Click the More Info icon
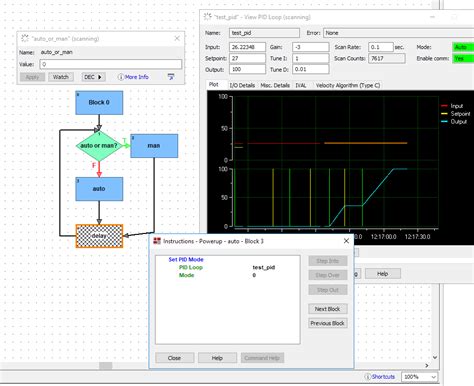Screen dimensions: 474x386 pos(121,77)
